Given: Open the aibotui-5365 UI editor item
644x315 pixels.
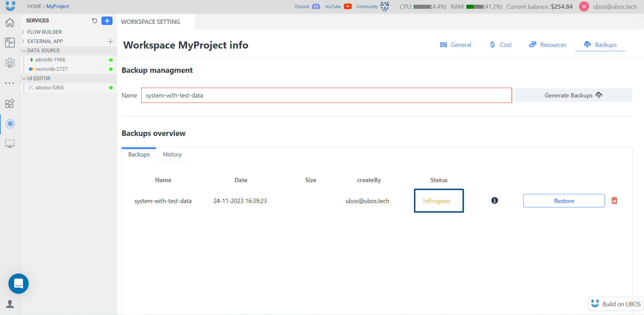Looking at the screenshot, I should pos(49,88).
